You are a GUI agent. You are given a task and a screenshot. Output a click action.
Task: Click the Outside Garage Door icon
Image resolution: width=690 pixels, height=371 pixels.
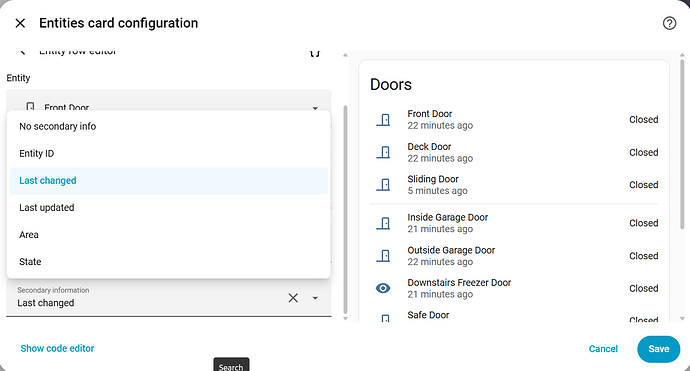(383, 256)
